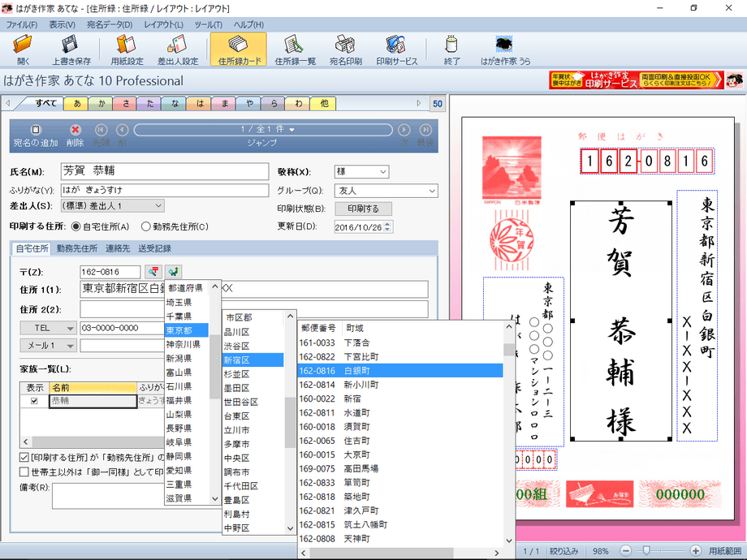Open the 宛名データ(D) menu
The image size is (747, 560).
click(110, 25)
